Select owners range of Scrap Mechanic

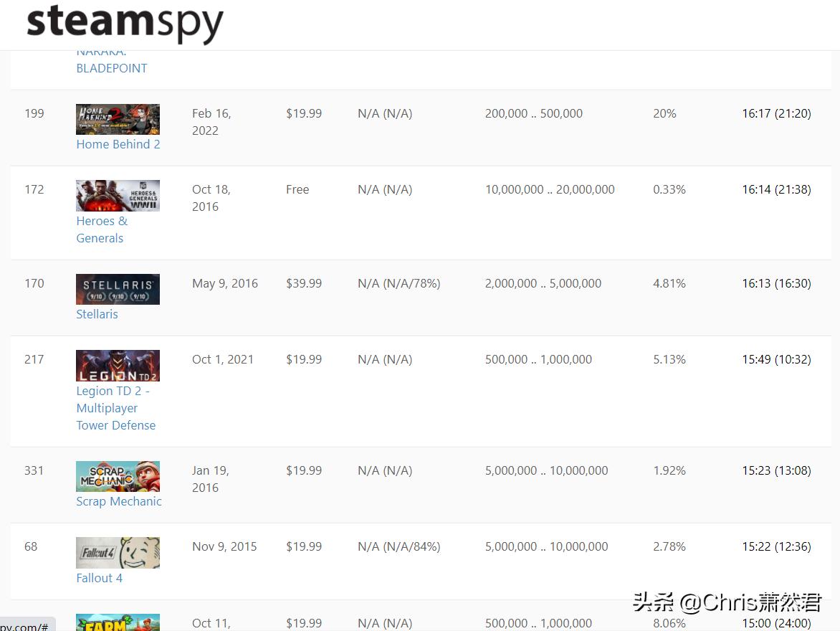click(546, 470)
